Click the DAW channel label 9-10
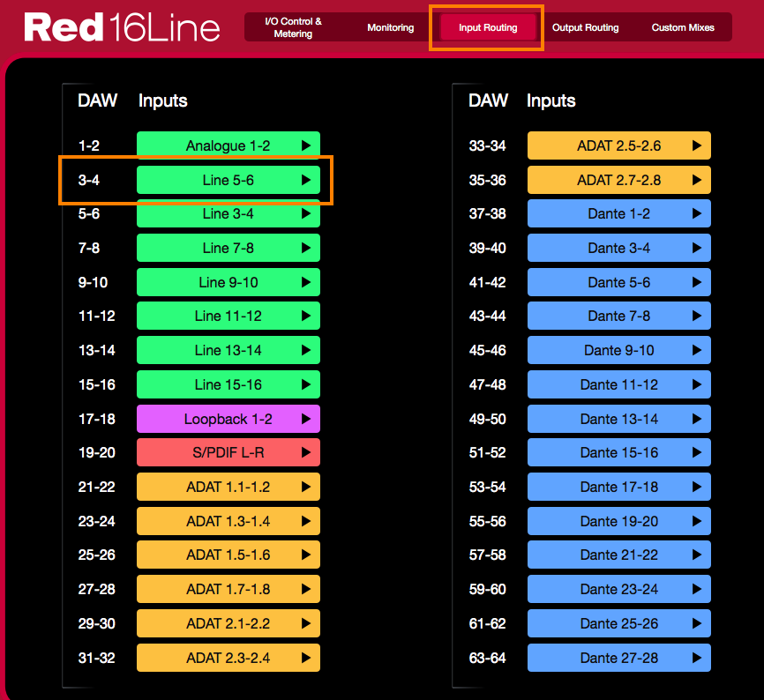 [x=93, y=282]
